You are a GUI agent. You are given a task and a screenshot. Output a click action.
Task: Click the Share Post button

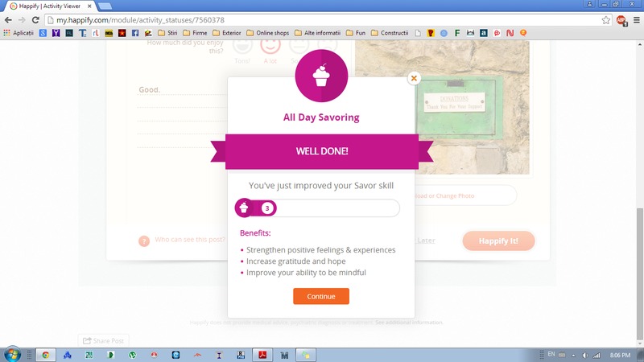104,340
